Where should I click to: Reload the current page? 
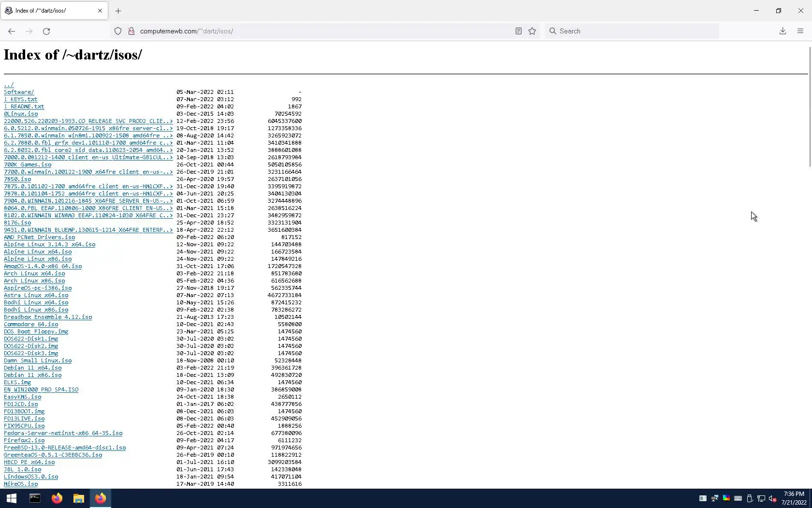point(46,31)
